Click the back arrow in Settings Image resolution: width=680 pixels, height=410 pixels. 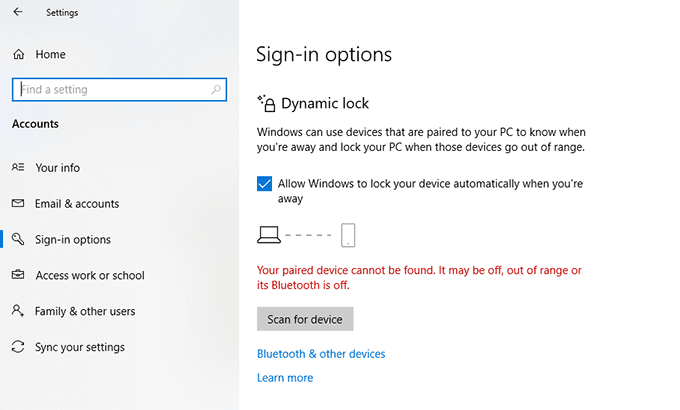pos(18,13)
